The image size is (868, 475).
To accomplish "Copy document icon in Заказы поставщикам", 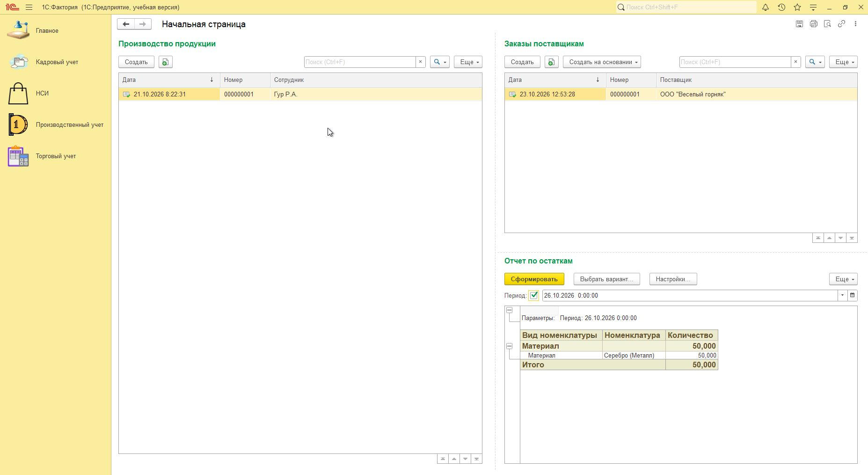I will point(551,62).
